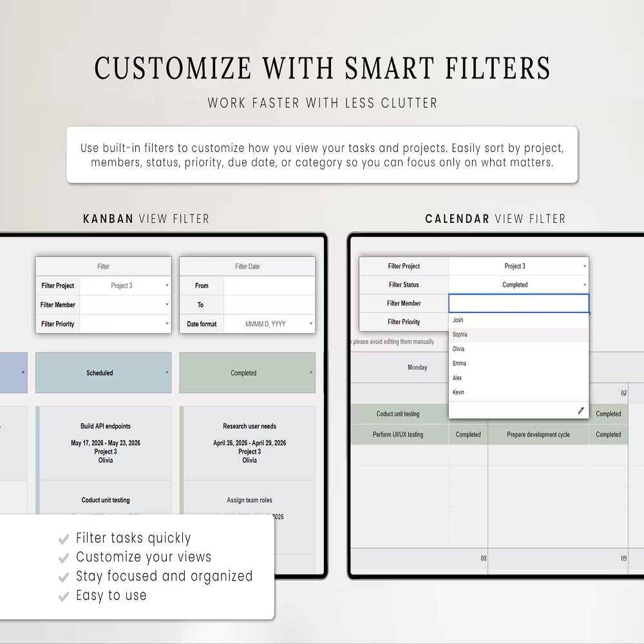The width and height of the screenshot is (644, 644).
Task: Open the Kanban Filter Priority dropdown arrow
Action: [x=167, y=324]
